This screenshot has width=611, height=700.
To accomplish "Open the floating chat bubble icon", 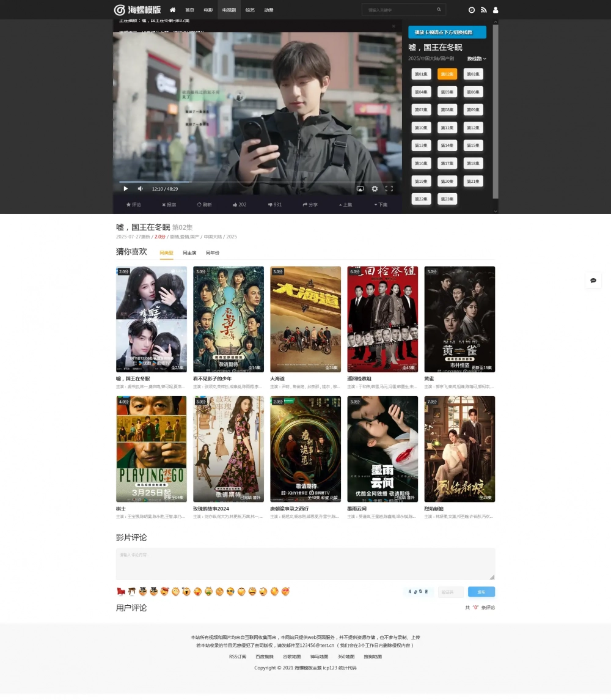I will 593,280.
